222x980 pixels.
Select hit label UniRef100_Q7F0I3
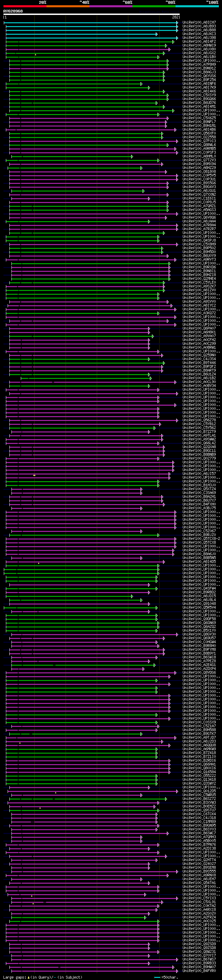coord(199,141)
